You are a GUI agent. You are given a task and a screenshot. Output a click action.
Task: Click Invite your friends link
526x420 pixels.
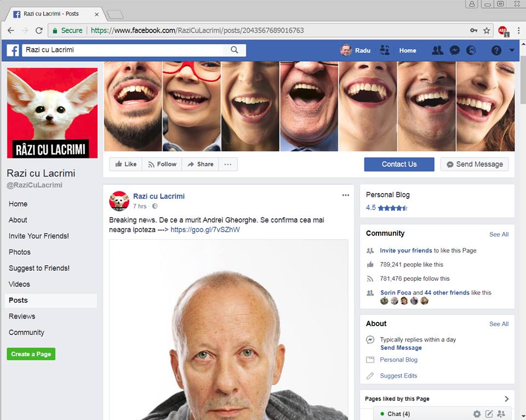(x=406, y=251)
